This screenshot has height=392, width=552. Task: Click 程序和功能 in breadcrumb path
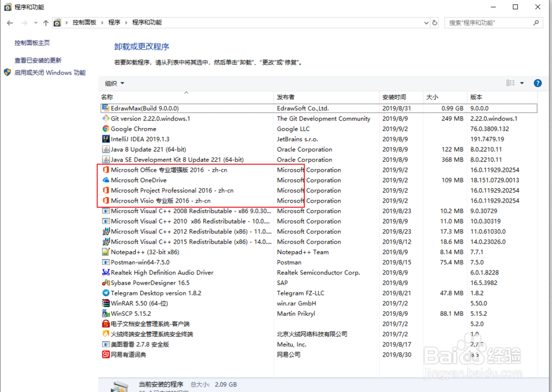pyautogui.click(x=147, y=23)
